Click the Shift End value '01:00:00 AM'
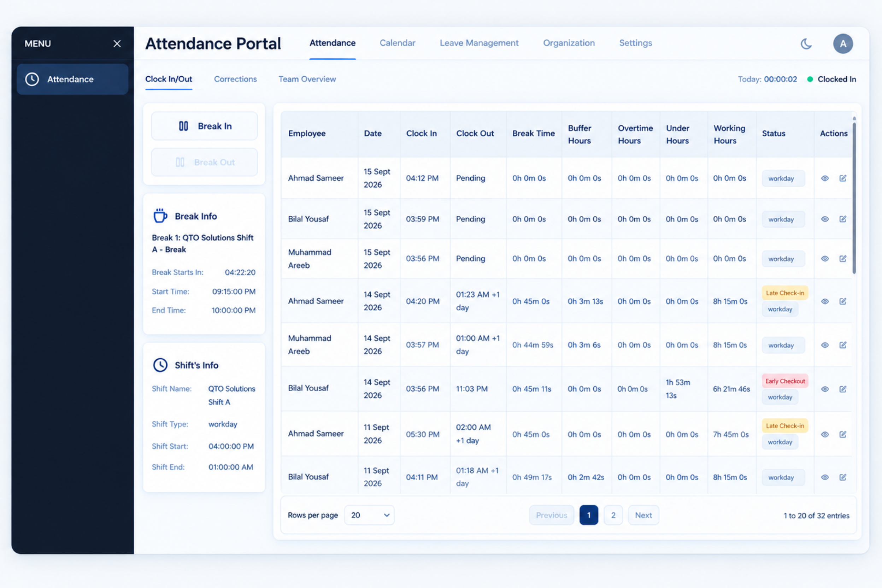 point(231,467)
